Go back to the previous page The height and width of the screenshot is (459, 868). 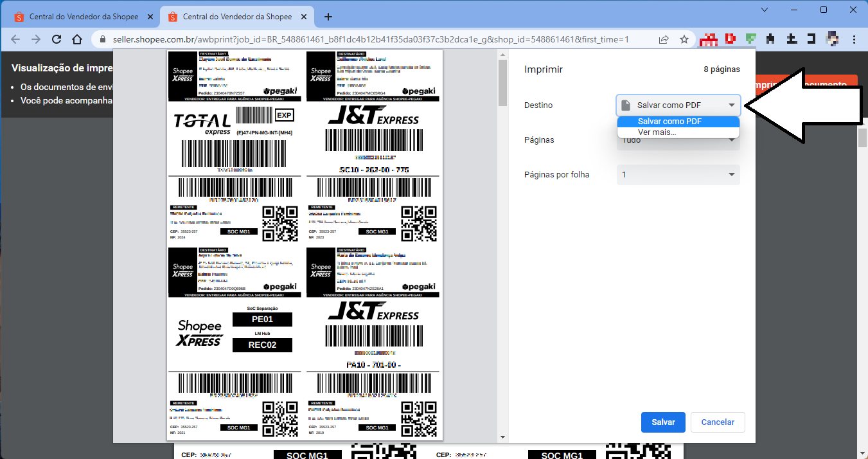pyautogui.click(x=15, y=39)
